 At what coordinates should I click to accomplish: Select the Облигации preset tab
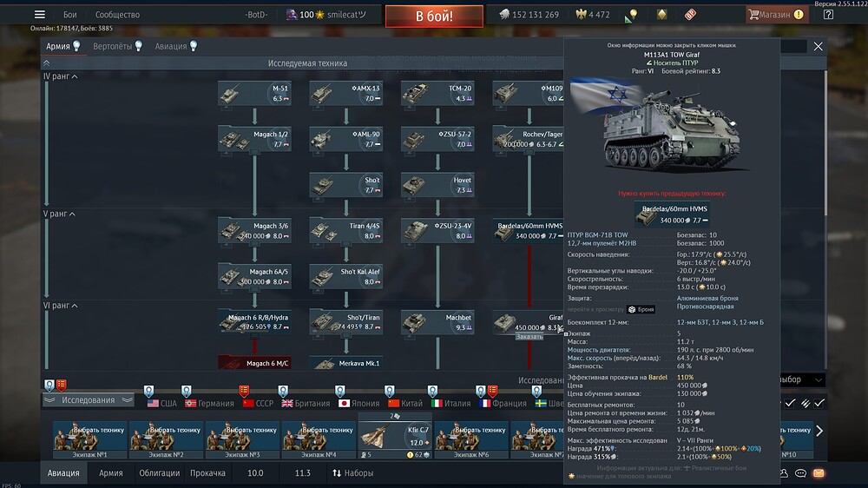[160, 473]
